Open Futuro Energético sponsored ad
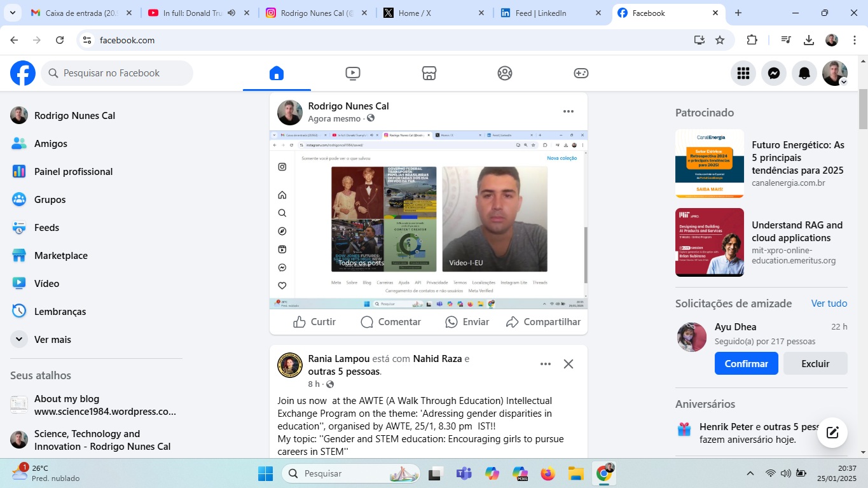Image resolution: width=868 pixels, height=488 pixels. coord(761,164)
